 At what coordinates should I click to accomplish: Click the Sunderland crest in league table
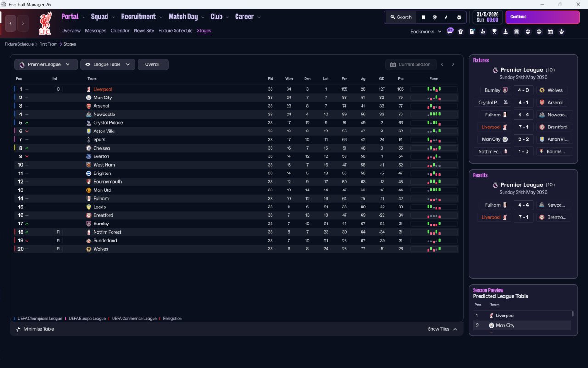point(89,241)
